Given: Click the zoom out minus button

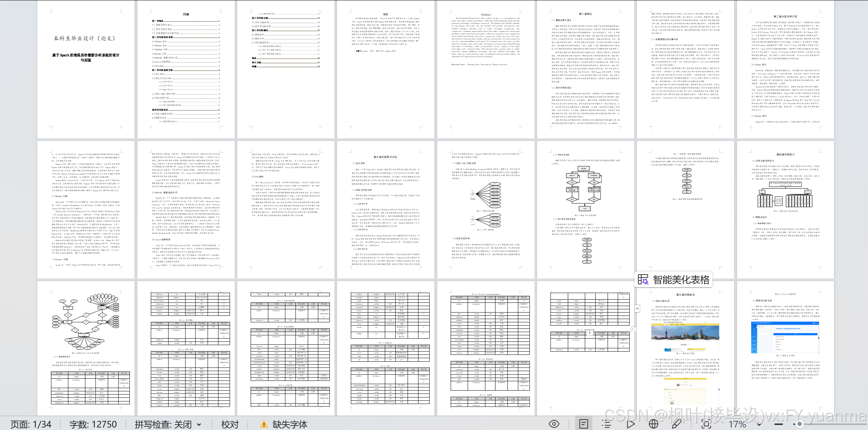Looking at the screenshot, I should 779,424.
